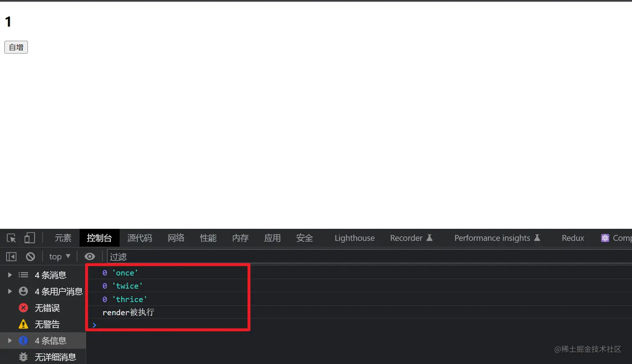Screen dimensions: 632x364
Task: Open the Lighthouse tab
Action: (x=354, y=238)
